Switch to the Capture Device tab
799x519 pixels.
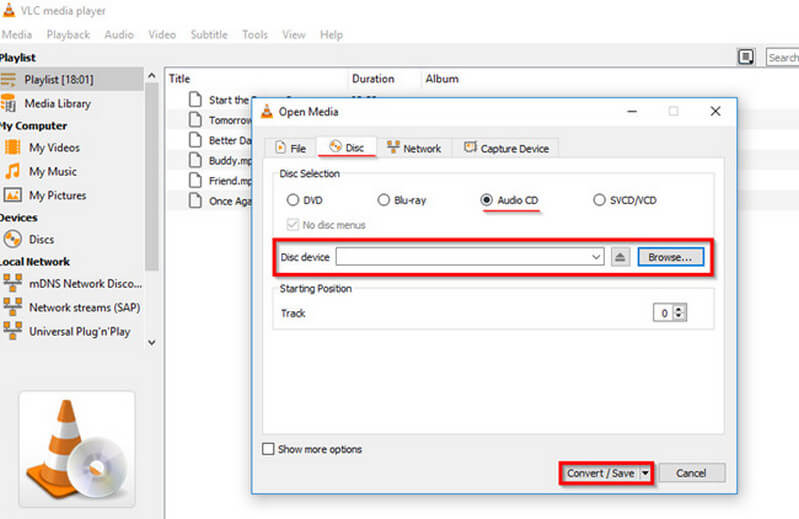click(x=506, y=148)
